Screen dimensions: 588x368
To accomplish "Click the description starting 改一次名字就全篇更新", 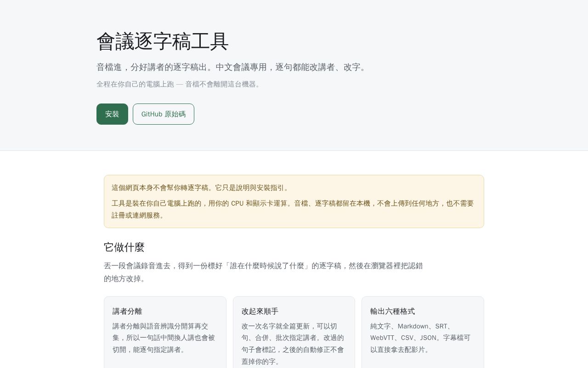I will [x=293, y=344].
